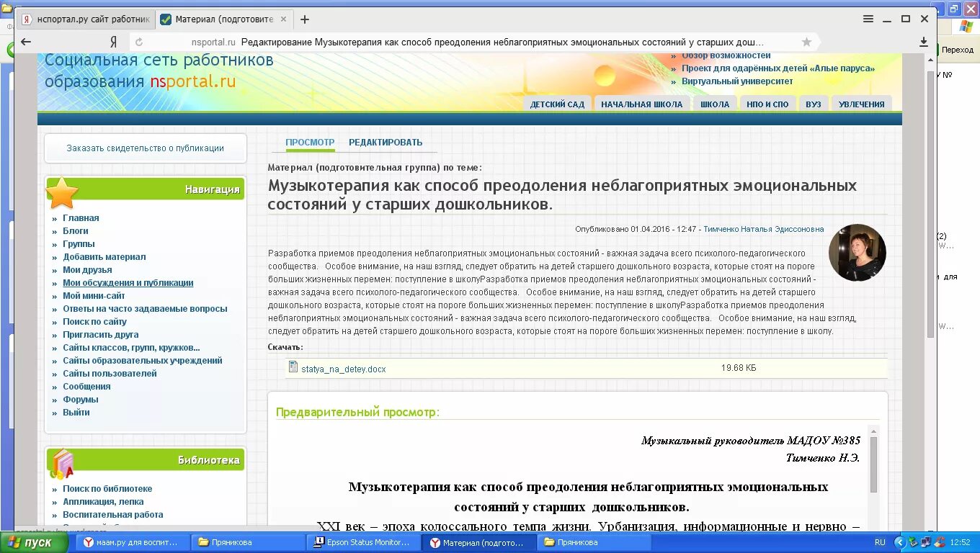980x553 pixels.
Task: Open 'Воспитательная работа' library link
Action: [x=112, y=515]
